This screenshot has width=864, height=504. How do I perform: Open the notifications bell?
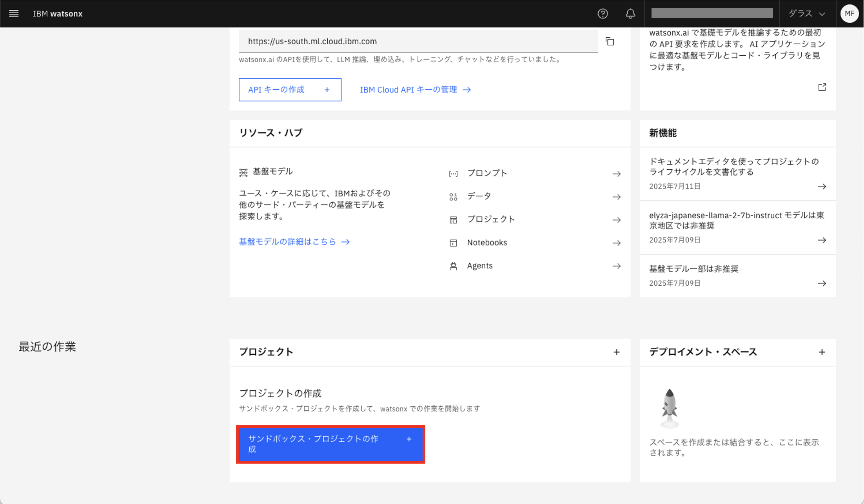coord(630,14)
